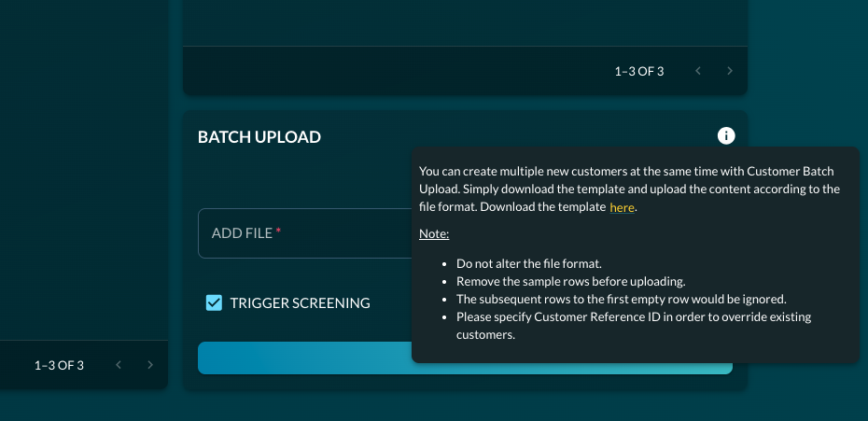Go to previous page in the upper table pagination

[x=698, y=71]
